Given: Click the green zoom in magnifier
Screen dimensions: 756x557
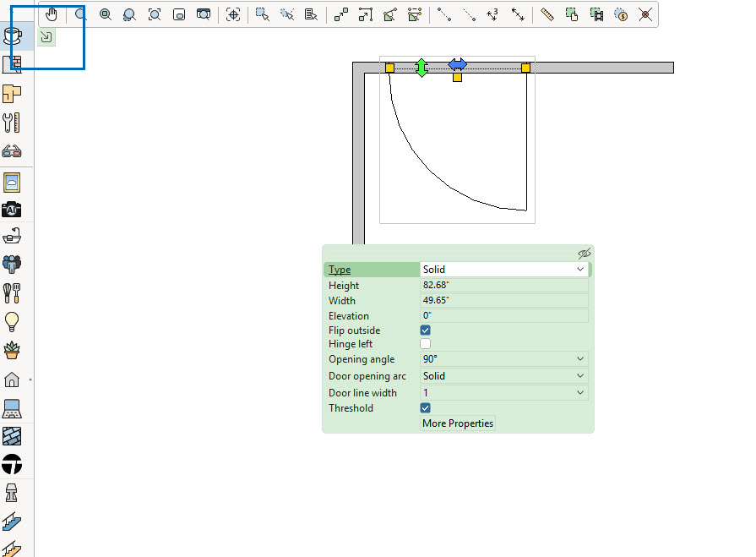Looking at the screenshot, I should pyautogui.click(x=105, y=14).
